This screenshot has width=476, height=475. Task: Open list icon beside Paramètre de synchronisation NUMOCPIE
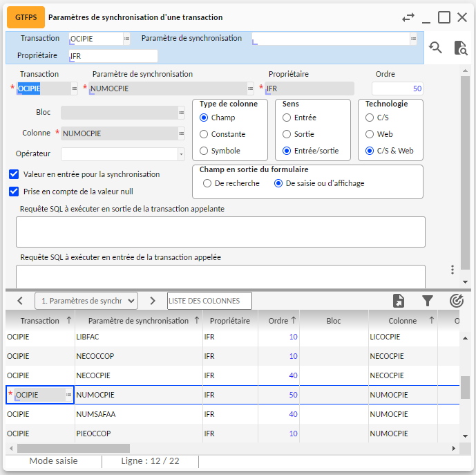coord(250,89)
